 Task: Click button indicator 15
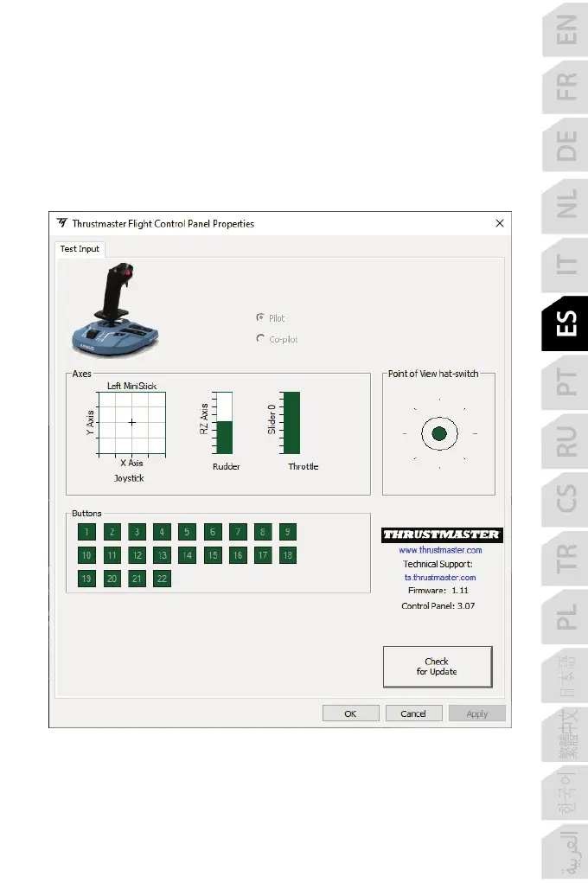213,555
